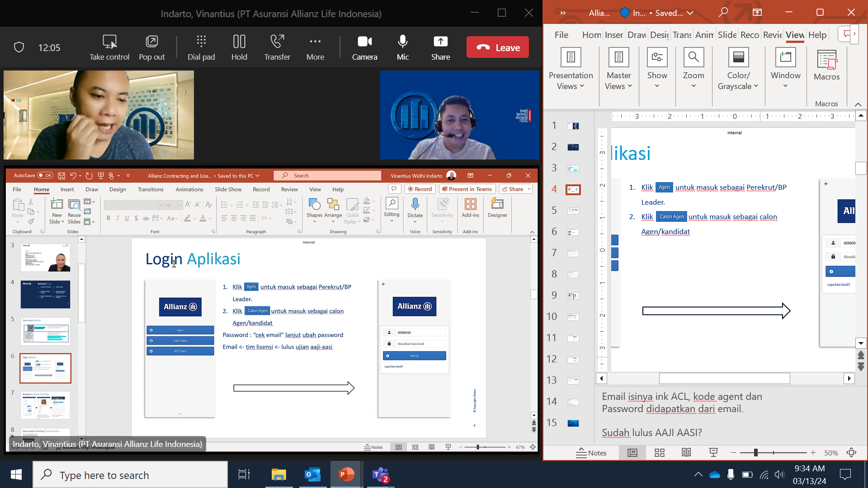Switch to Normal view in status bar

click(x=632, y=452)
